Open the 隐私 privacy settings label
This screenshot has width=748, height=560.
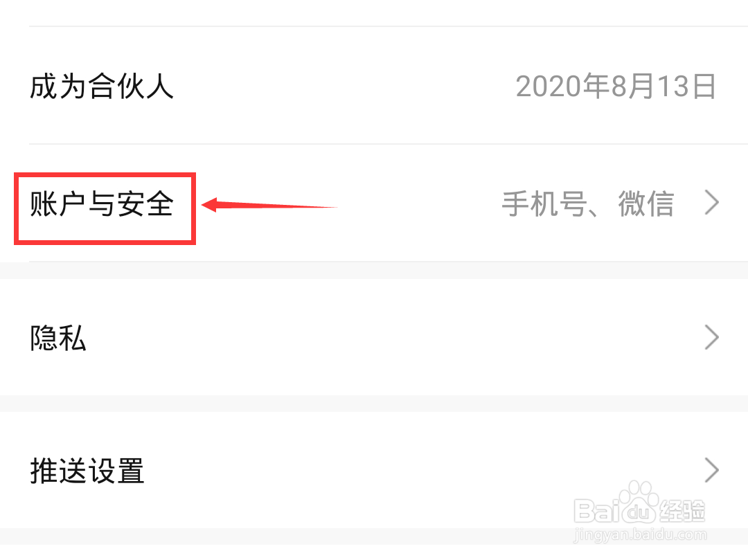pos(57,338)
